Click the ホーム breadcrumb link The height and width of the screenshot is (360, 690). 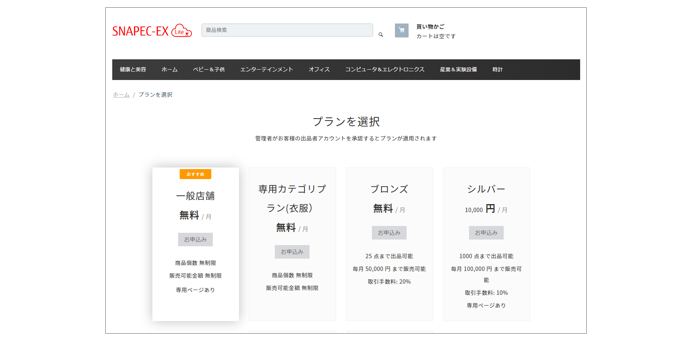[x=121, y=95]
